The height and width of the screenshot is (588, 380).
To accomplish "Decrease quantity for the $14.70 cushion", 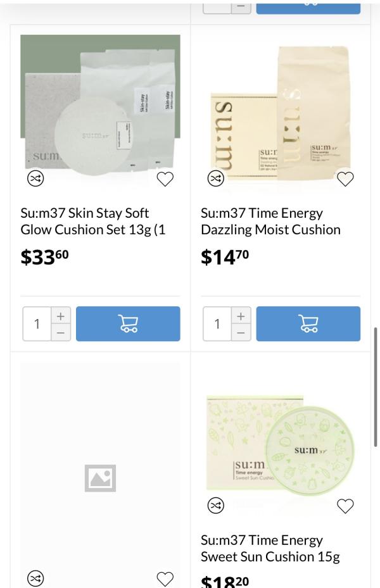I will point(241,332).
